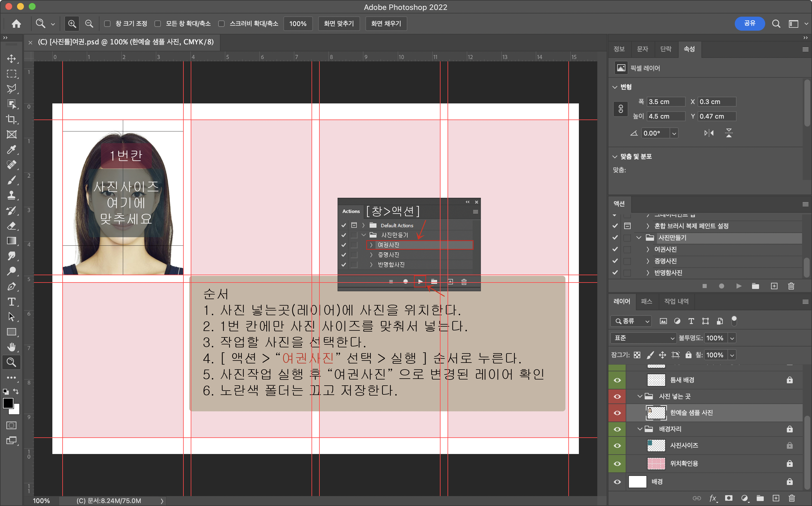Collapse the 배경자리 layer group
Screen dimensions: 812x506
coord(639,429)
